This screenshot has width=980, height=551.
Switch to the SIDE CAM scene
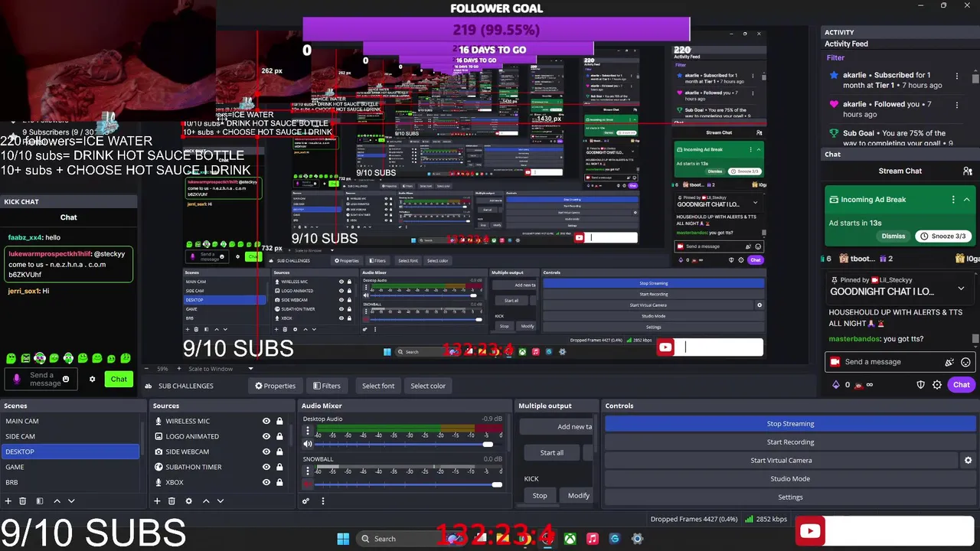click(70, 436)
